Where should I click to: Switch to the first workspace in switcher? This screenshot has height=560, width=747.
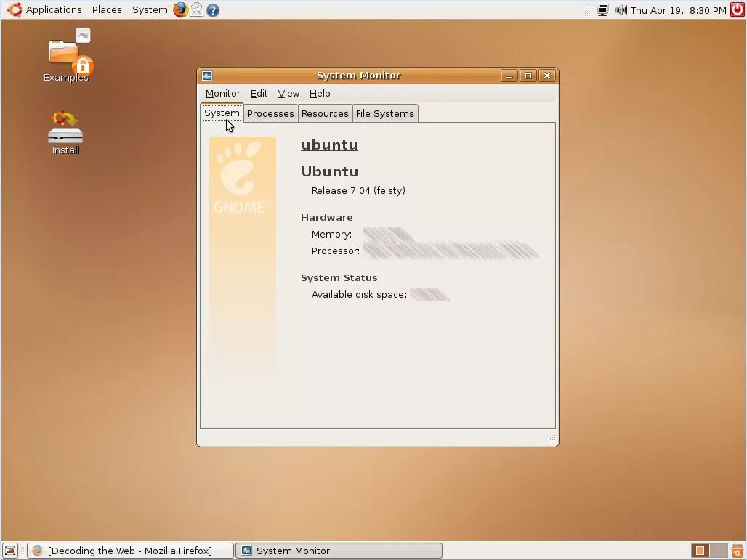click(700, 551)
